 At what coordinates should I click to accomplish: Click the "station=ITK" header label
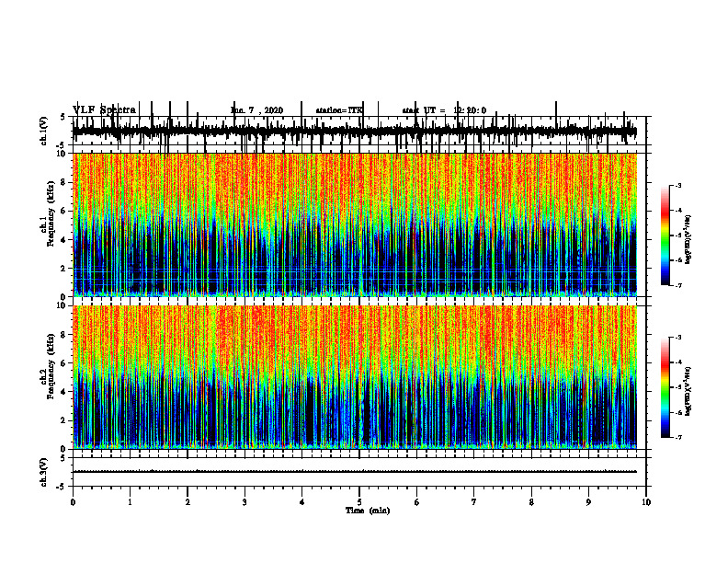[x=339, y=110]
